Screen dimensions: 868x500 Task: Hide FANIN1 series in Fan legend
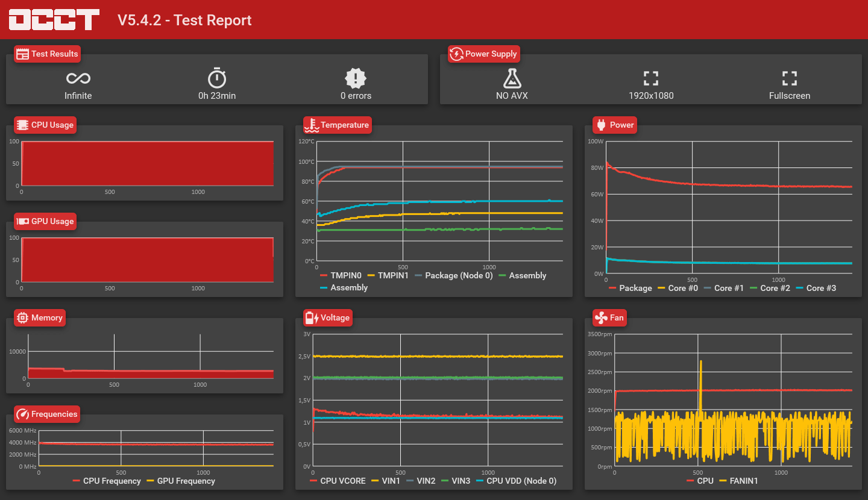739,481
